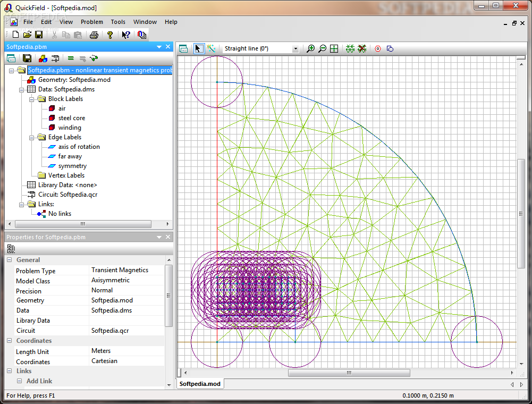Open help with the yellow question mark icon
The height and width of the screenshot is (404, 532).
(109, 35)
